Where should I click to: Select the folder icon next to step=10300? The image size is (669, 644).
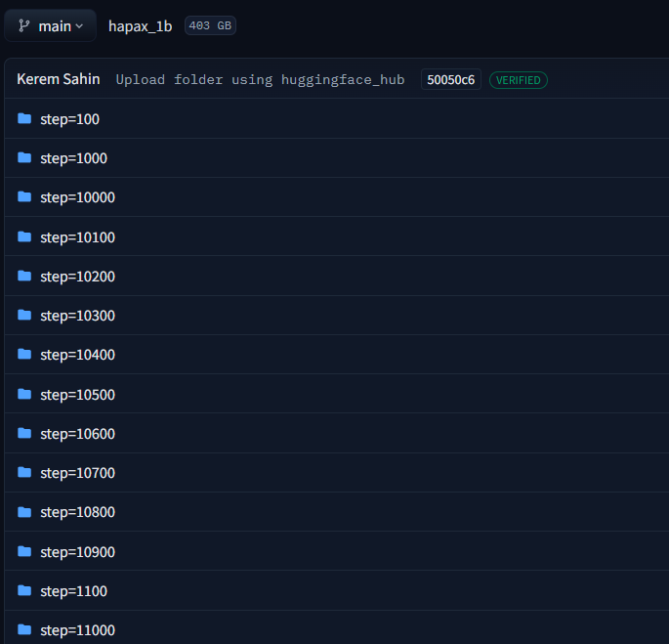click(x=24, y=315)
